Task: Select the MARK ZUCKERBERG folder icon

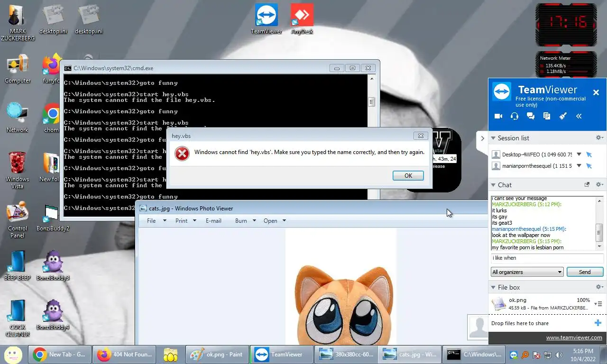Action: 18,23
